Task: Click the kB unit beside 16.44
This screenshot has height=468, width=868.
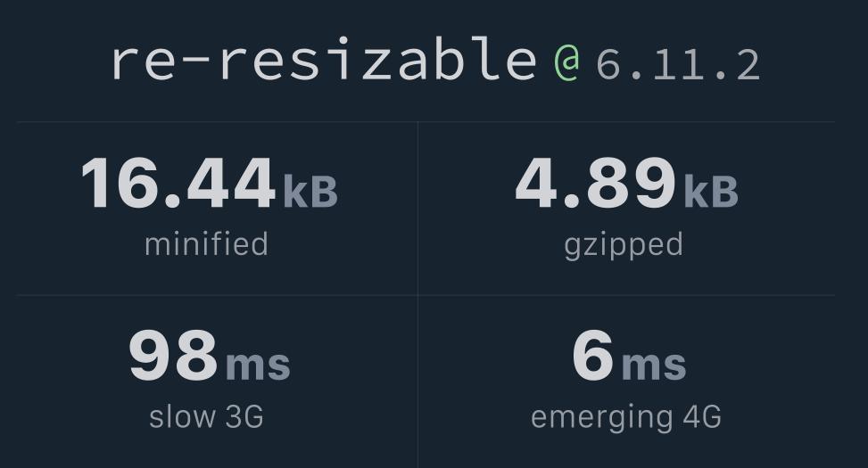Action: click(x=310, y=192)
